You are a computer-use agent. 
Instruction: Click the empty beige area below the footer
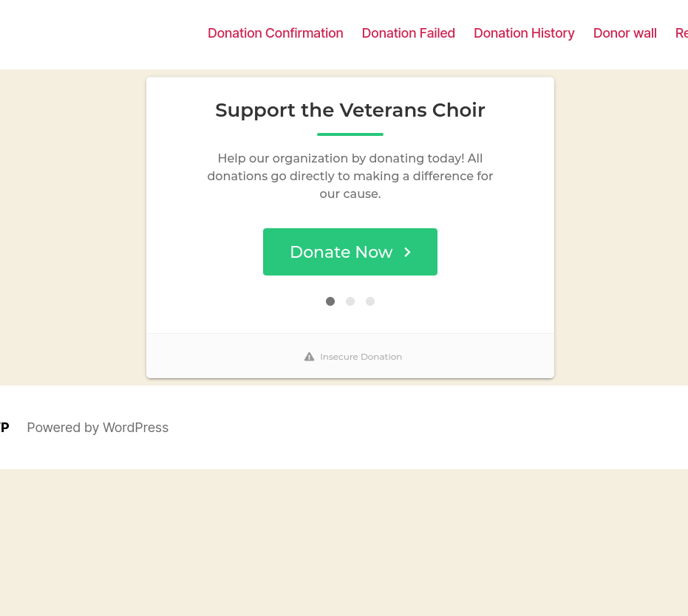344,542
